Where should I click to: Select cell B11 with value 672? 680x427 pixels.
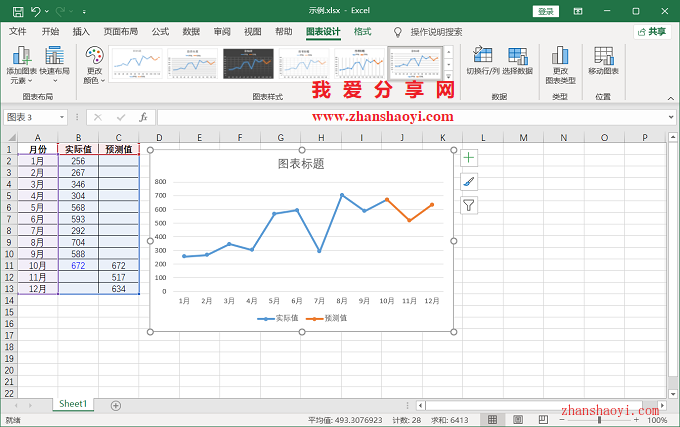pyautogui.click(x=78, y=265)
